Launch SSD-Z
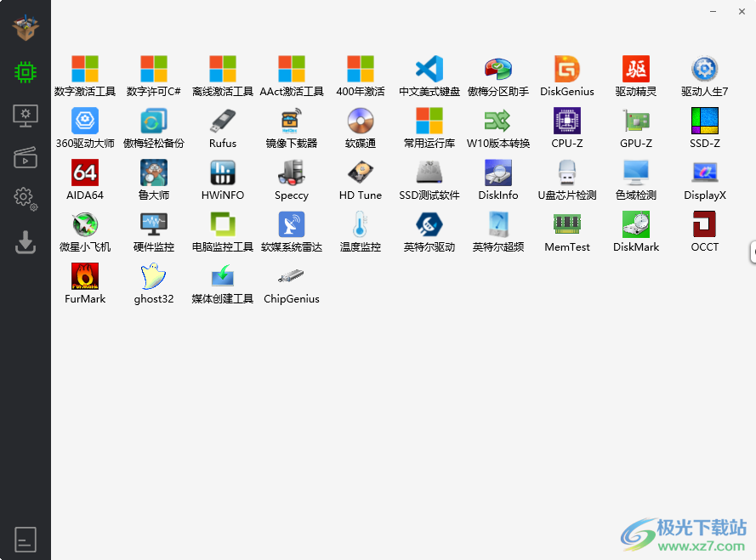 pyautogui.click(x=705, y=121)
